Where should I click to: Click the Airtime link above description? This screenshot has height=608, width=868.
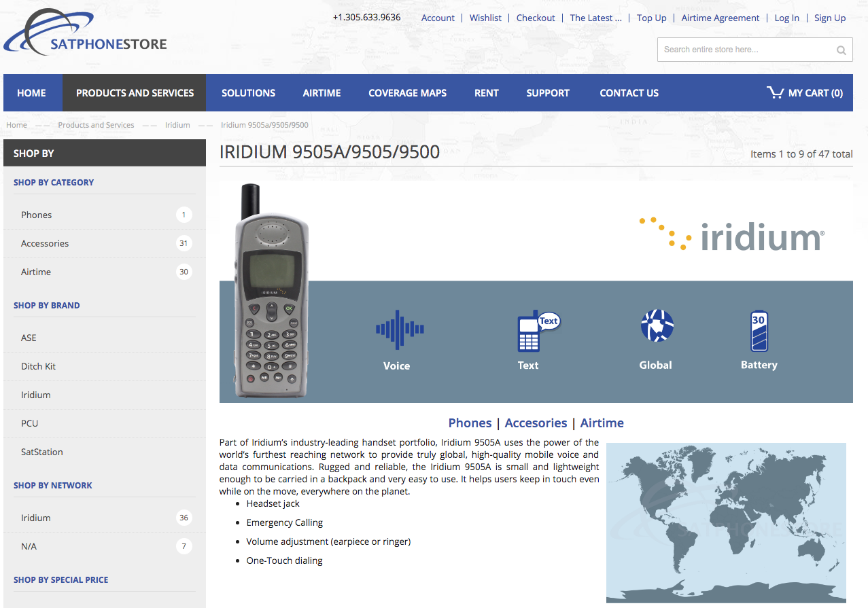pos(602,423)
